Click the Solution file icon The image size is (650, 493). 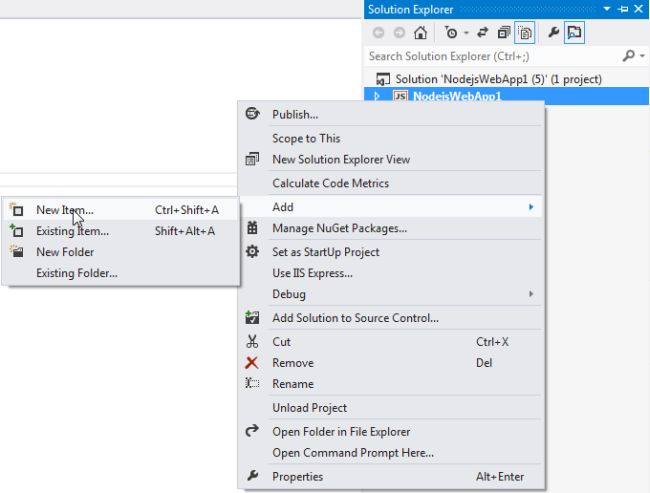coord(383,79)
